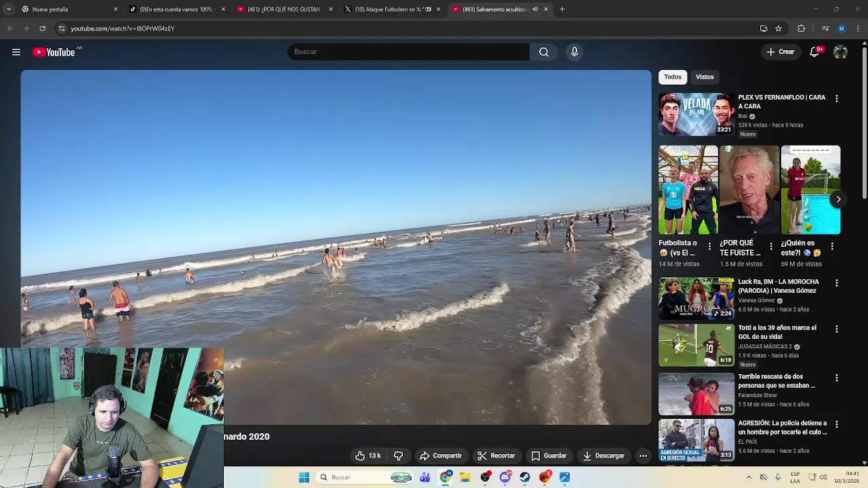Open the PLEX VS FERNANFLOO thumbnail
Viewport: 868px width, 488px height.
(696, 115)
